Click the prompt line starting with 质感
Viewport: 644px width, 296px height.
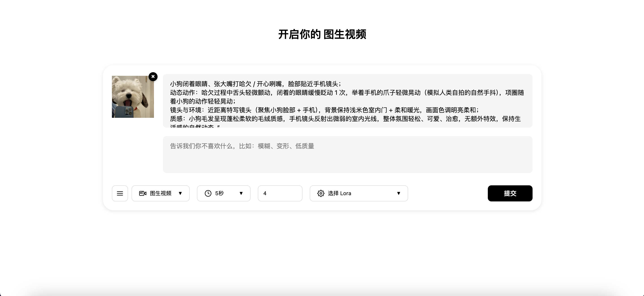point(345,119)
